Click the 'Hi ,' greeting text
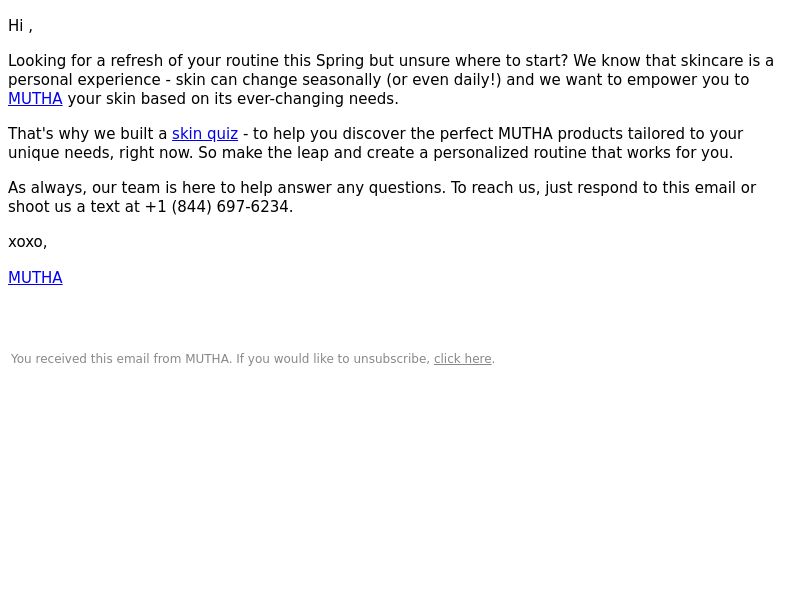 [20, 26]
